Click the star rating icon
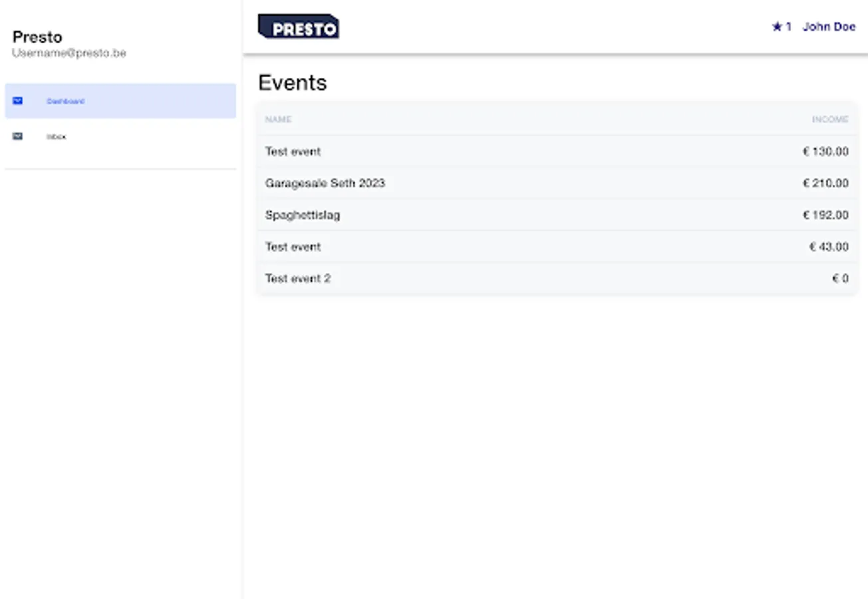Image resolution: width=868 pixels, height=599 pixels. click(776, 27)
